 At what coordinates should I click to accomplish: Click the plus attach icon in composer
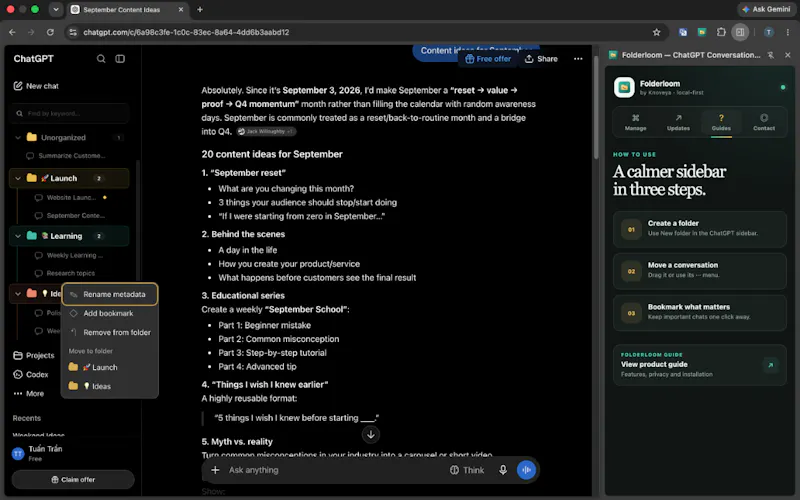point(215,470)
